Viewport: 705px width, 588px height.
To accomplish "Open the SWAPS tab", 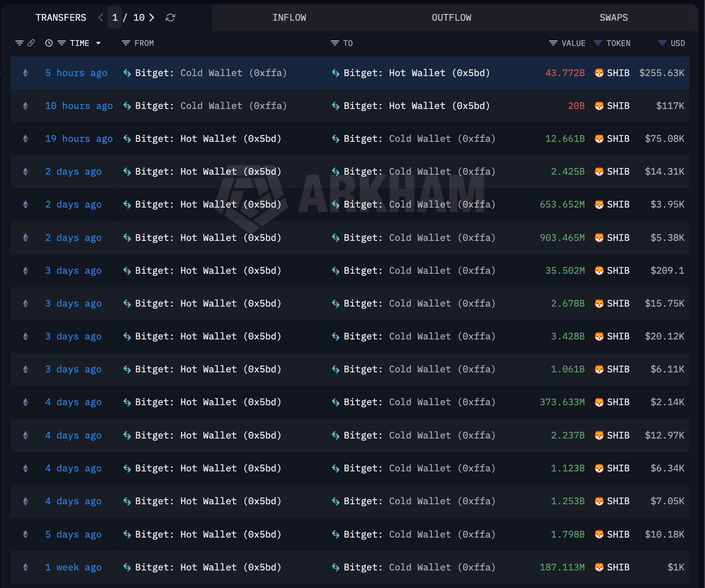I will (613, 18).
